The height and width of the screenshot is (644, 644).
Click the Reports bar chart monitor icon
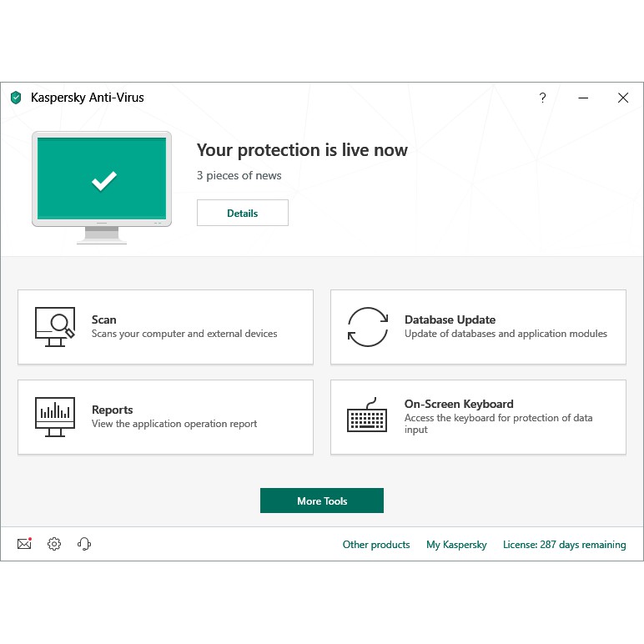click(x=55, y=416)
